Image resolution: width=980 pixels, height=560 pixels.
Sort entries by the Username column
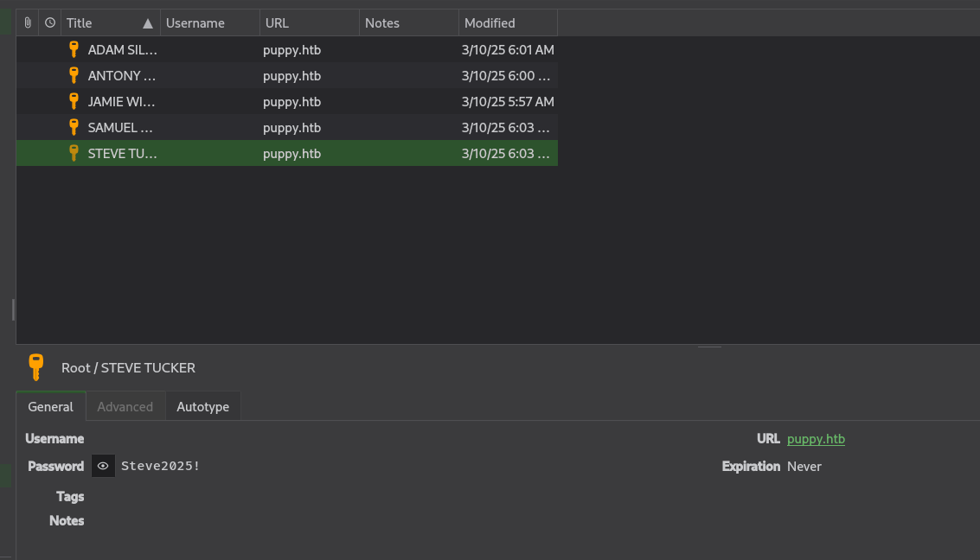pos(210,23)
